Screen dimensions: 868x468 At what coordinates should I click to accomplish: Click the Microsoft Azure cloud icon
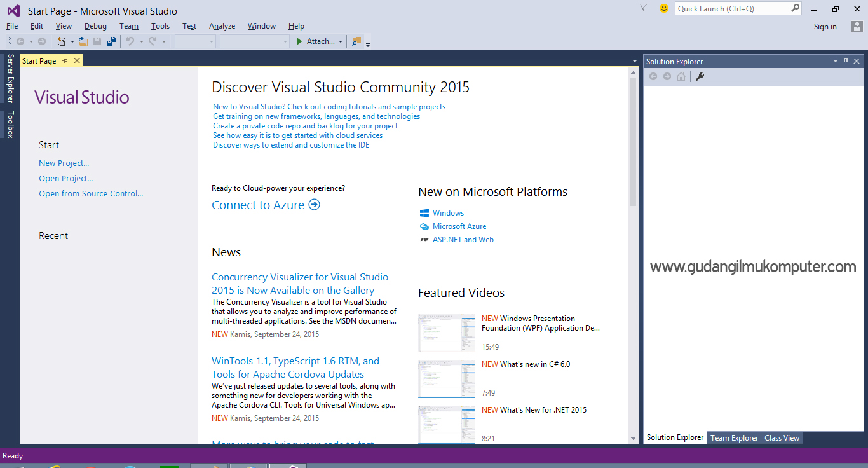(x=424, y=226)
